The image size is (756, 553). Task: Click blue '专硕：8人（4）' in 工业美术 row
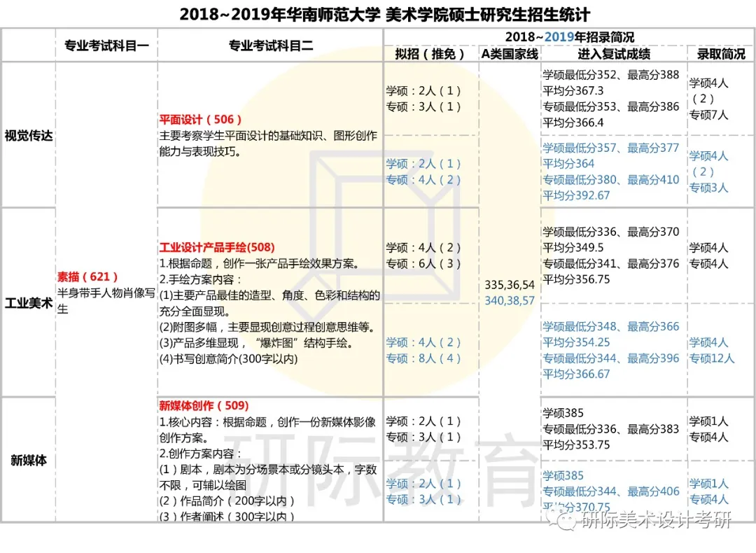(x=423, y=358)
